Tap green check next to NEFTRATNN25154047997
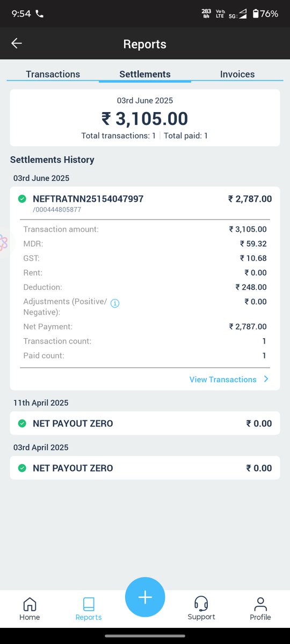This screenshot has height=644, width=290. 22,199
